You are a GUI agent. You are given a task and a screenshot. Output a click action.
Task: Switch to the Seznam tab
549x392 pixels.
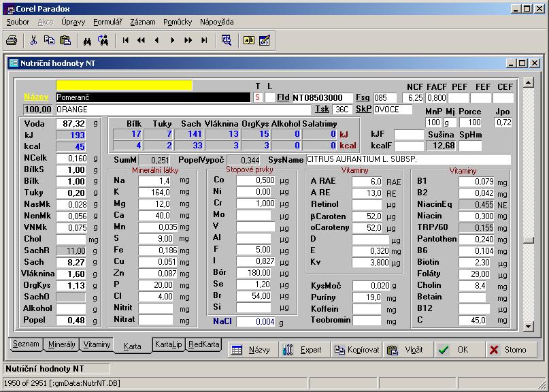[26, 344]
